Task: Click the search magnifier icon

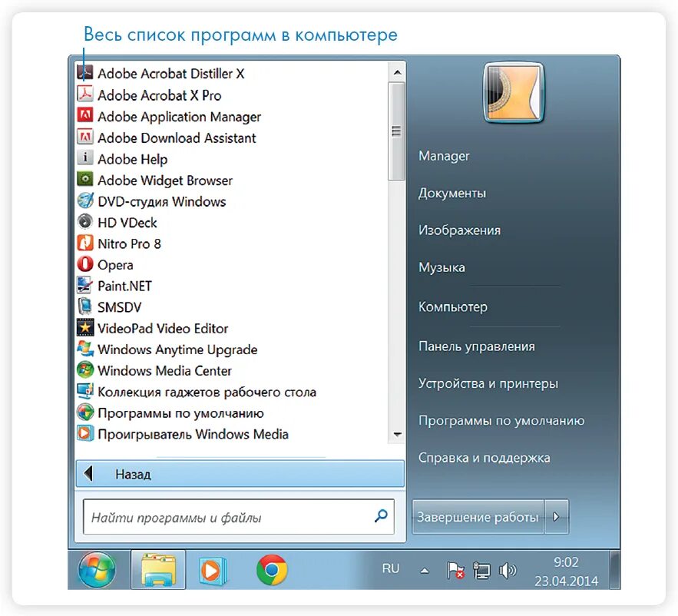Action: [381, 515]
